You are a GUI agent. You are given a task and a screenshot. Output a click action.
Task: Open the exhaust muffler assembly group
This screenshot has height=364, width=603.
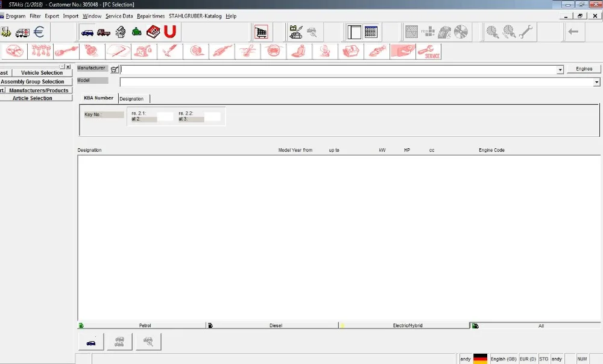(x=222, y=51)
